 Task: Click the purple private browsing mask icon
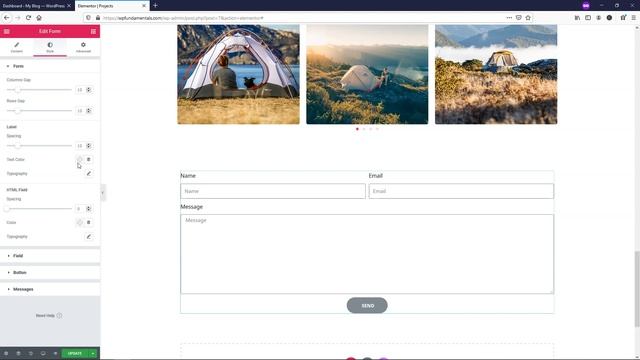pos(586,6)
